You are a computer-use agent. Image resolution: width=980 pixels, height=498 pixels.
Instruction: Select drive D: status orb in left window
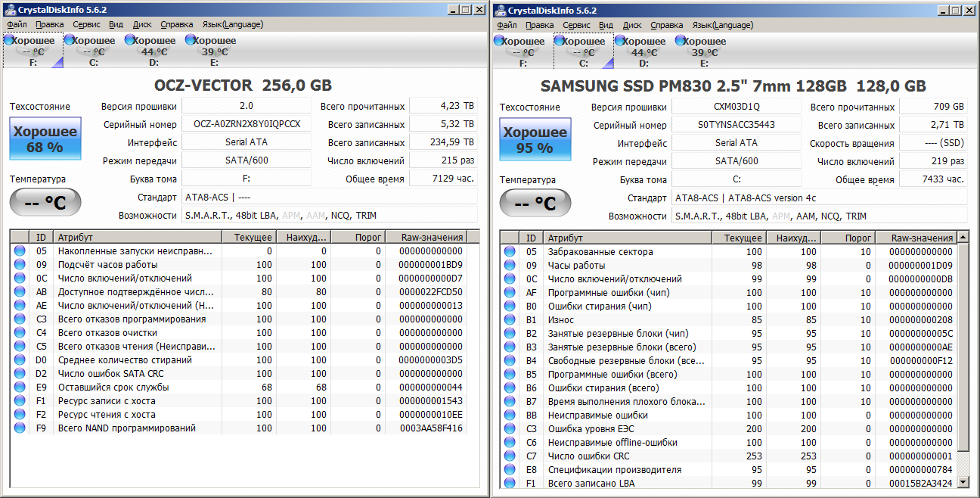(129, 40)
